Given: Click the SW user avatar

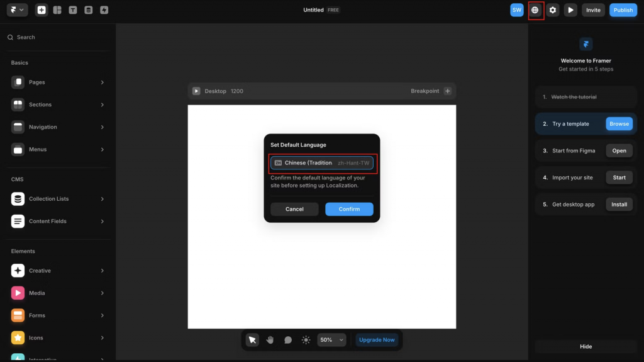Looking at the screenshot, I should point(517,10).
